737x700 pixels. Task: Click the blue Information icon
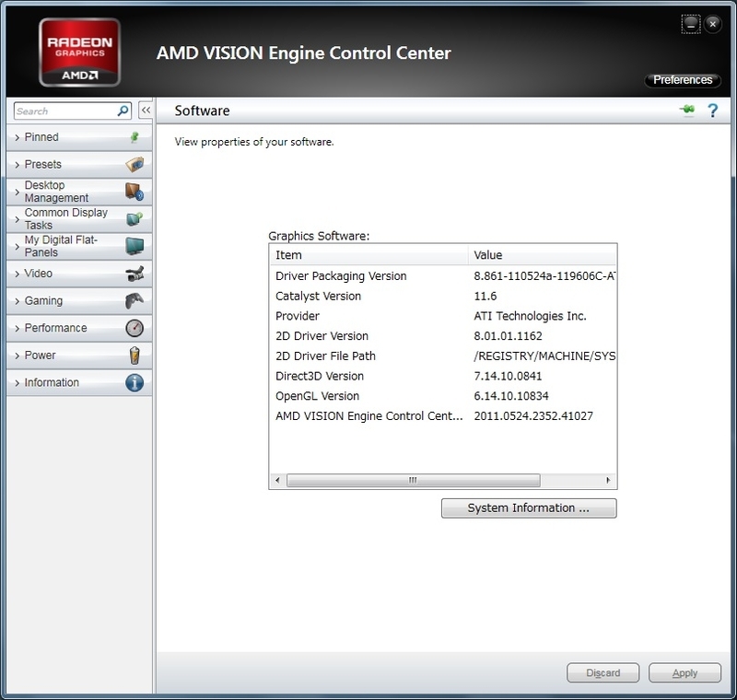tap(135, 382)
